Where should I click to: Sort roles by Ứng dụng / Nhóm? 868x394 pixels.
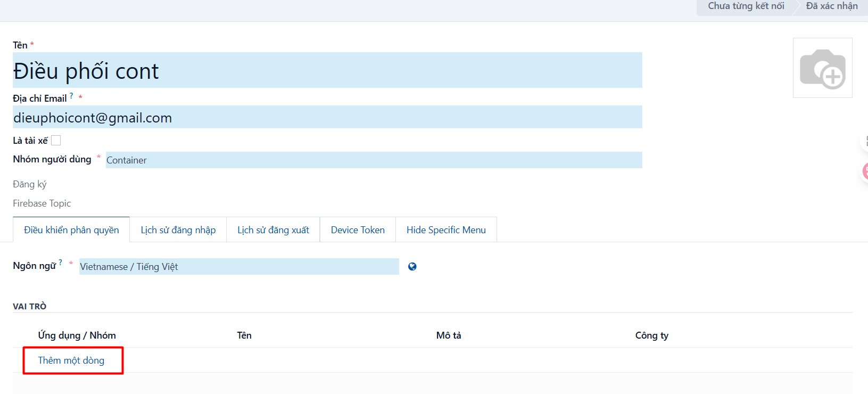click(77, 335)
